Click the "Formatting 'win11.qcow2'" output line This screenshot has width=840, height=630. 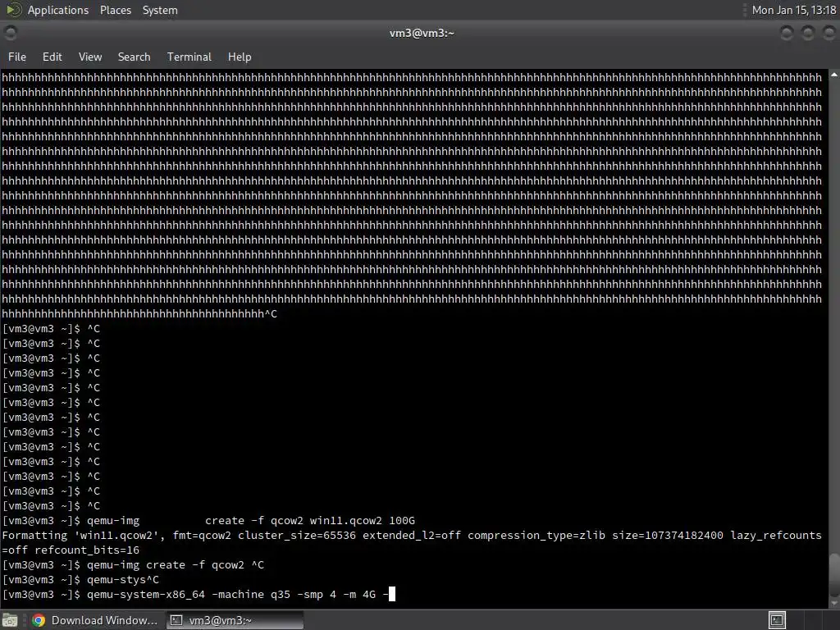[x=412, y=535]
